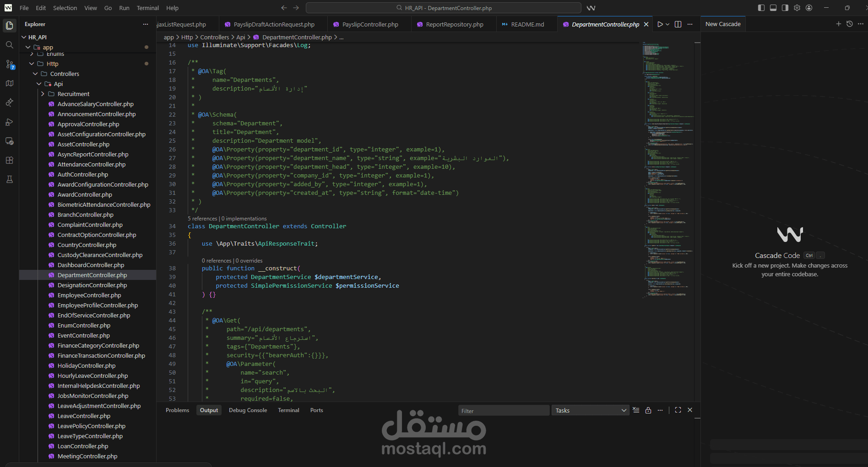Click Explorer more actions ellipsis

tap(146, 24)
